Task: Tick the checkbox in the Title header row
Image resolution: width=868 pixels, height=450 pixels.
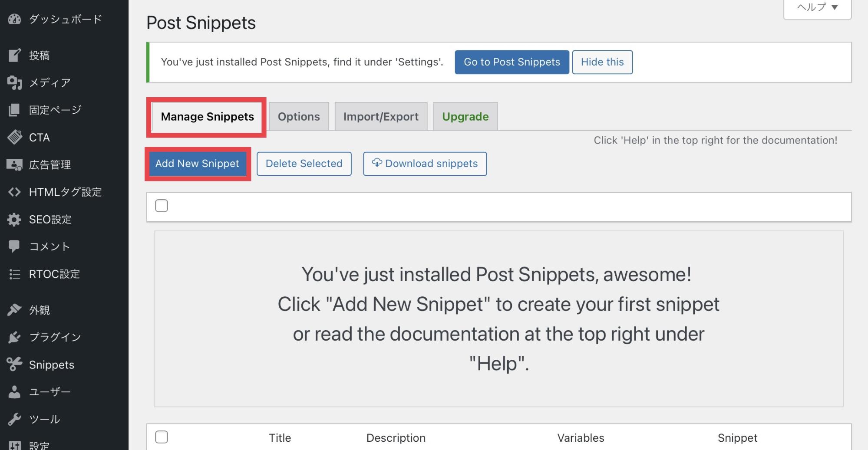Action: click(162, 437)
